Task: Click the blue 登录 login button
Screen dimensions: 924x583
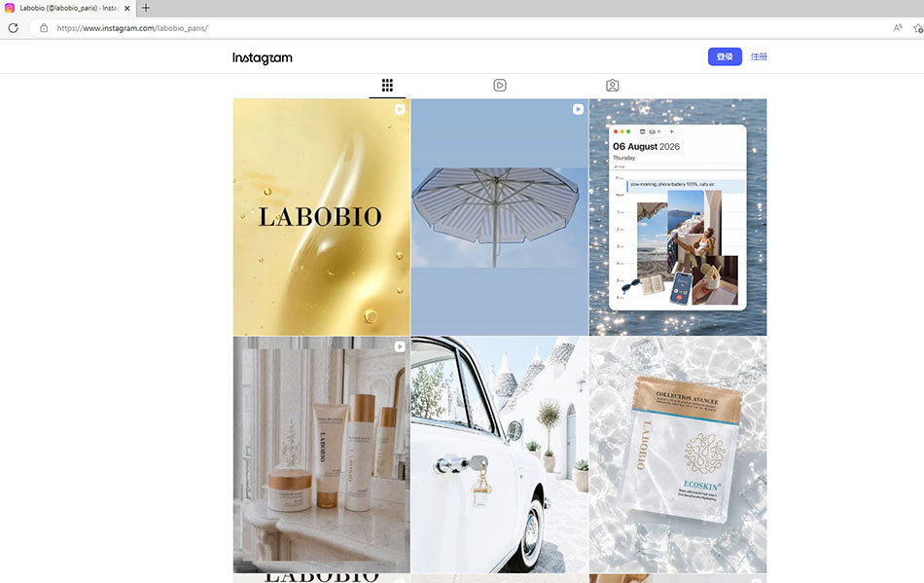Action: (x=725, y=56)
